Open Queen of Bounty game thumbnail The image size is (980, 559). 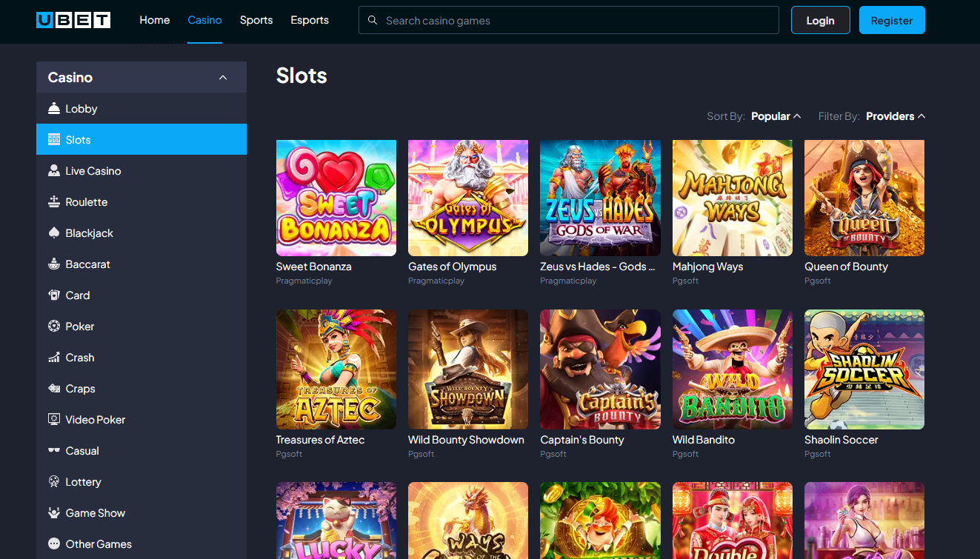click(x=864, y=198)
